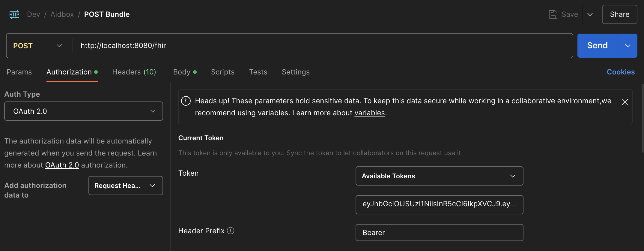Click the info icon in the notice

click(x=186, y=101)
